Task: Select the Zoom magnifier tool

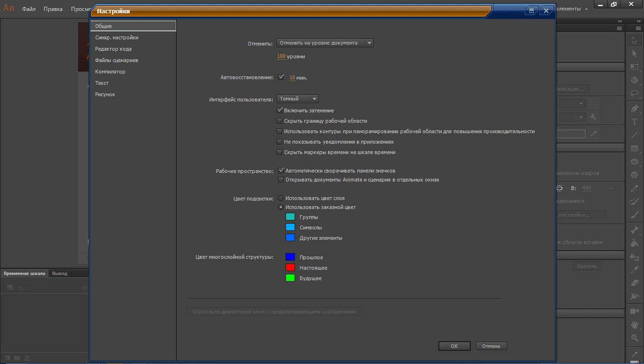Action: click(x=635, y=338)
